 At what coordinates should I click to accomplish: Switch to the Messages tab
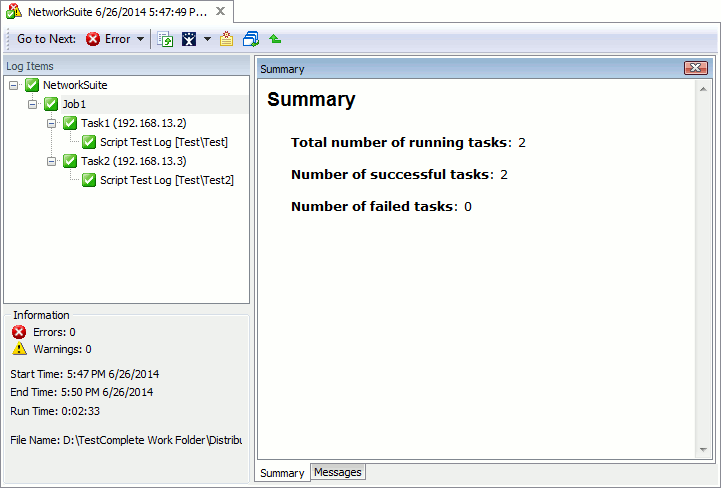[338, 472]
